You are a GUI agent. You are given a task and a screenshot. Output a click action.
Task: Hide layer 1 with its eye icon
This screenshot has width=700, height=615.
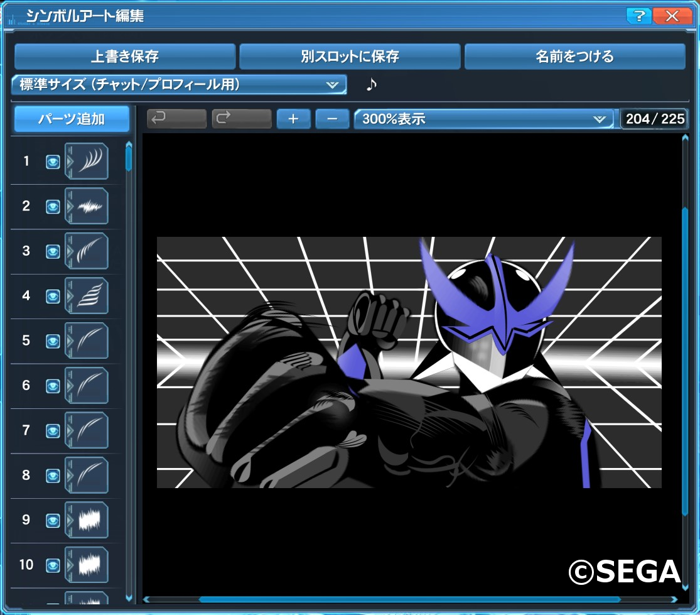(x=53, y=161)
